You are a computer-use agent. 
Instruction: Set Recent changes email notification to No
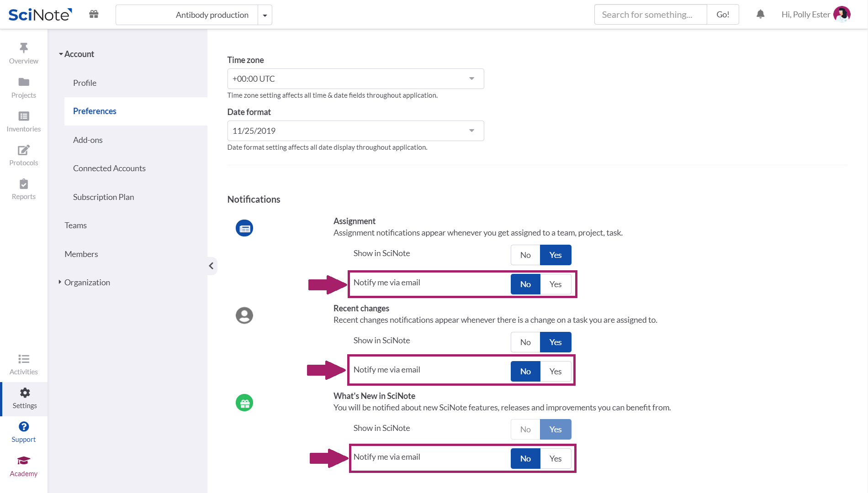click(x=525, y=371)
